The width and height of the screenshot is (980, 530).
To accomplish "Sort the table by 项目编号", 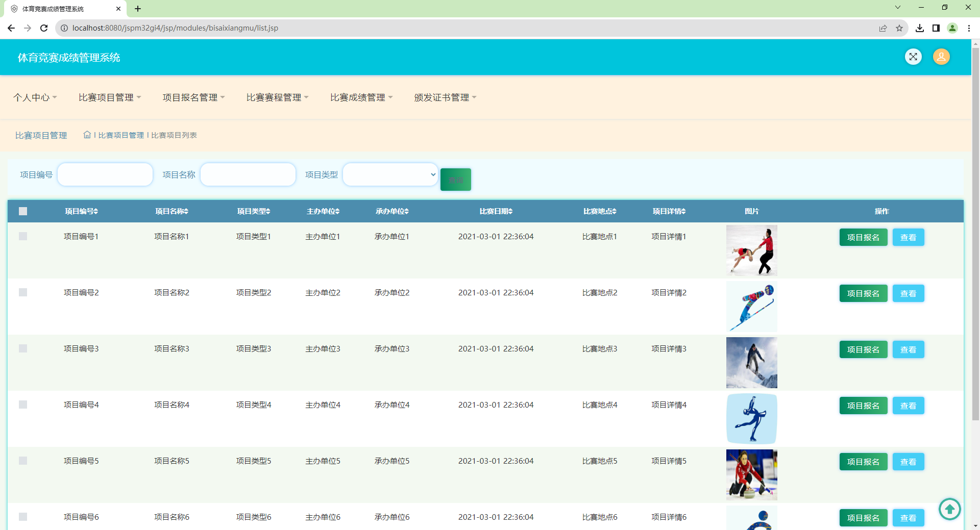I will click(82, 211).
